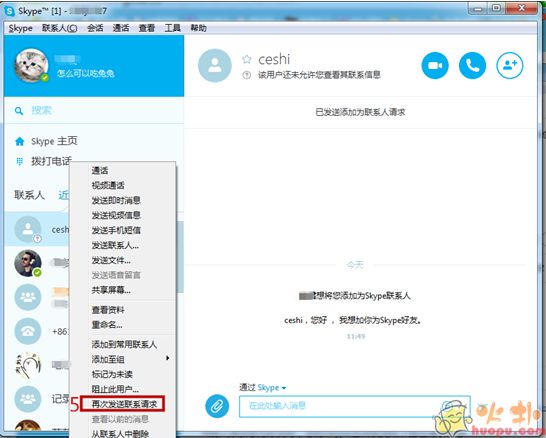Click the search magnifier icon
The image size is (546, 438).
point(19,111)
